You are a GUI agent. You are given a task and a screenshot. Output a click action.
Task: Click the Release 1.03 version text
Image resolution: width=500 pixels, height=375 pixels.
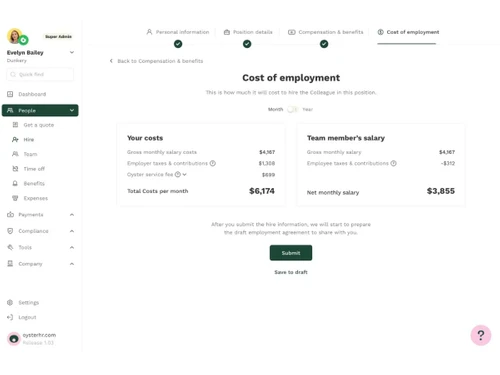tap(38, 343)
